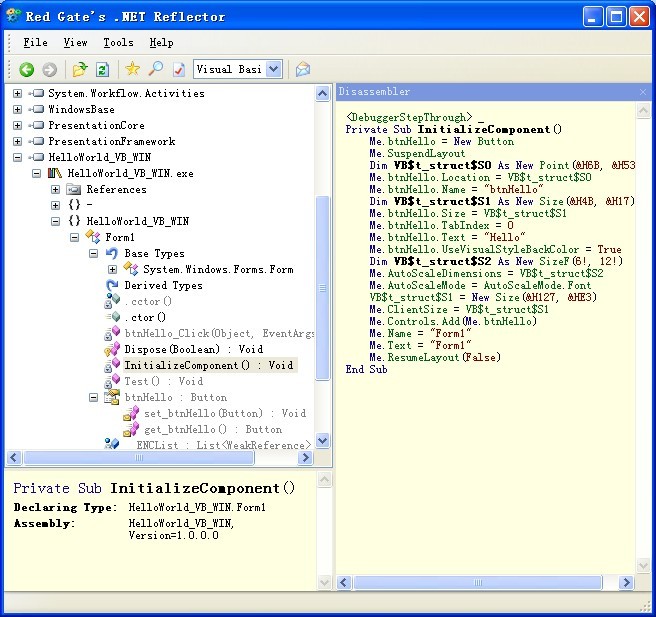This screenshot has height=617, width=656.
Task: Close the Disassembler pane
Action: [643, 92]
